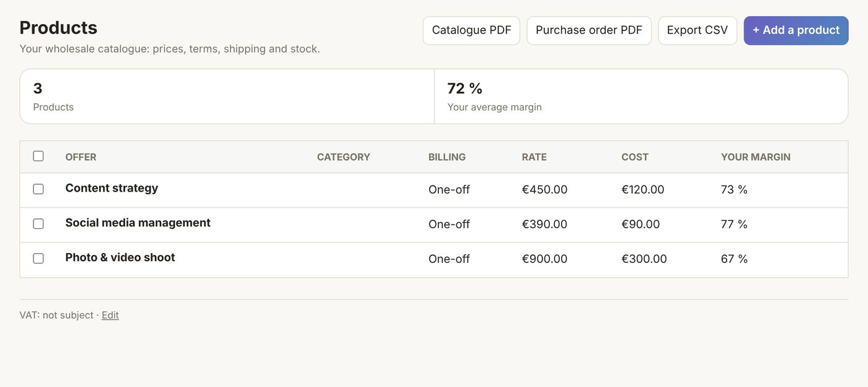The image size is (868, 387).
Task: Download the Catalogue PDF
Action: tap(471, 30)
